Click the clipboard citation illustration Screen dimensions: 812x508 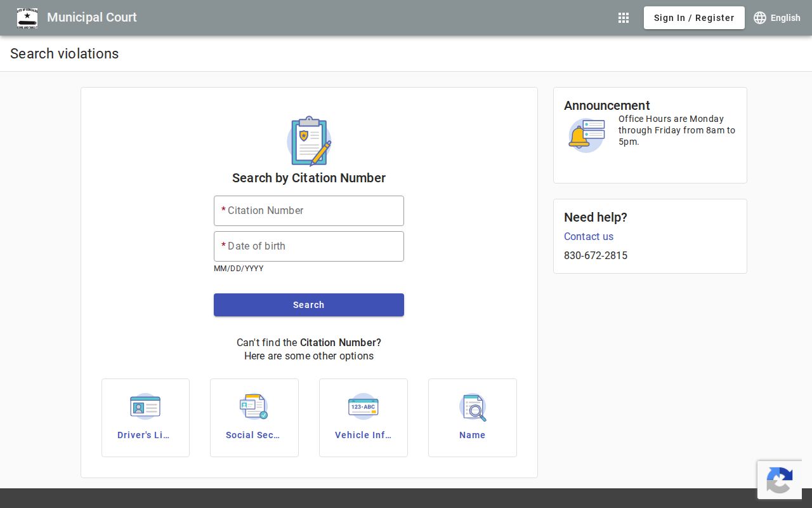pyautogui.click(x=309, y=141)
